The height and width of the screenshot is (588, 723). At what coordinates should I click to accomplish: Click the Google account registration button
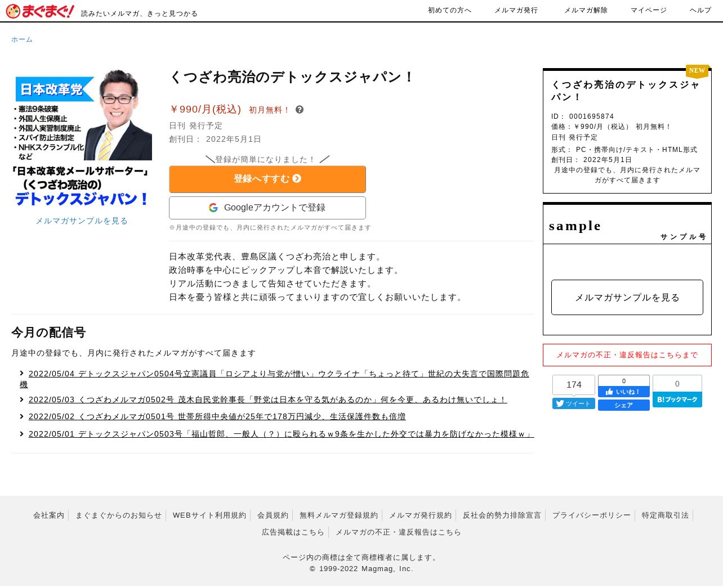pyautogui.click(x=267, y=208)
